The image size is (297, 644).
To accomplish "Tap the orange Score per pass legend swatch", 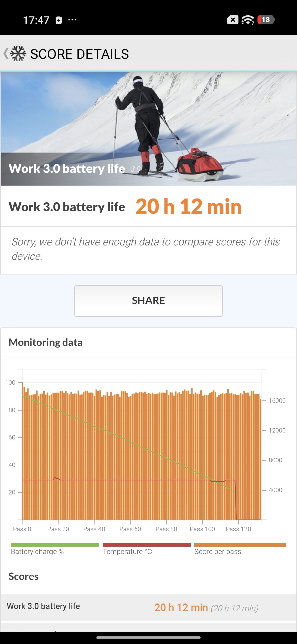I will pos(240,545).
